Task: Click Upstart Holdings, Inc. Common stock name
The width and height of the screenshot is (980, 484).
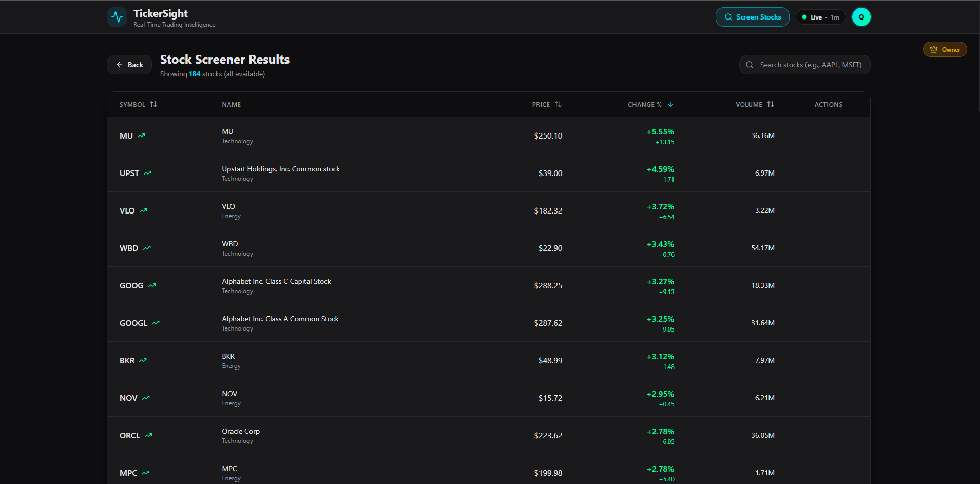Action: coord(281,169)
